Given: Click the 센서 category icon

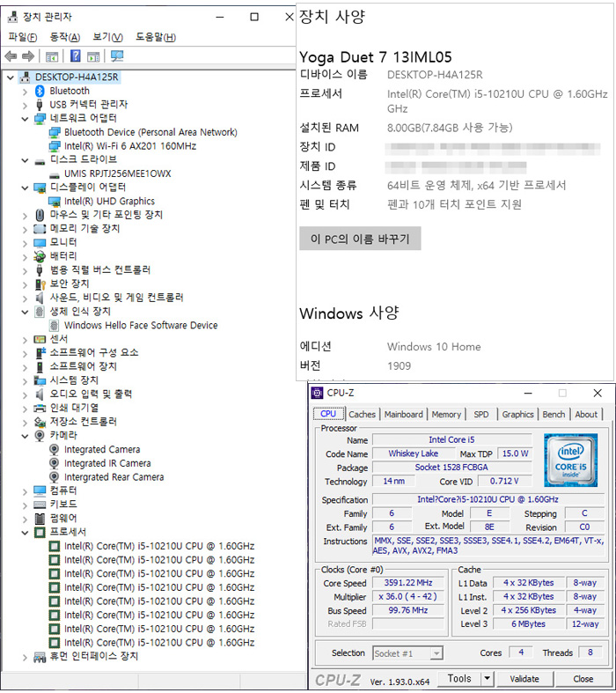Looking at the screenshot, I should point(40,339).
